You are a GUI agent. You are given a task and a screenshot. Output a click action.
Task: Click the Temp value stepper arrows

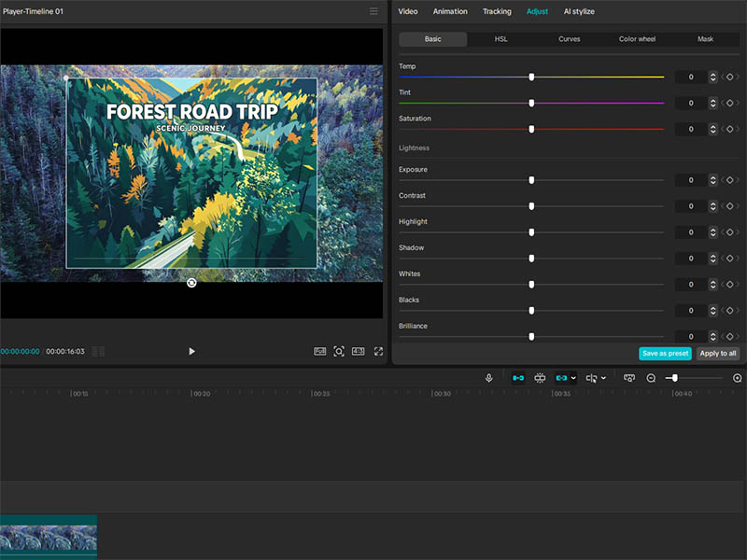(712, 77)
